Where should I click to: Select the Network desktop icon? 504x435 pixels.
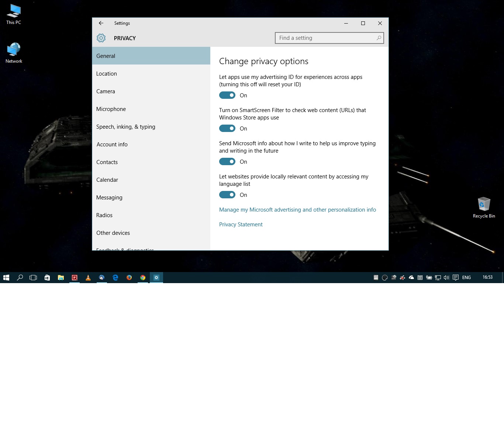[14, 53]
